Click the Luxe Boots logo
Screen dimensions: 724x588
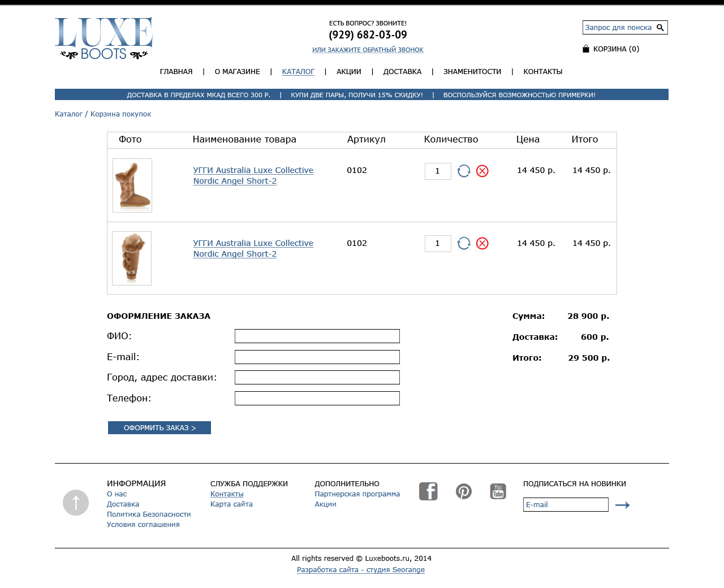tap(104, 38)
